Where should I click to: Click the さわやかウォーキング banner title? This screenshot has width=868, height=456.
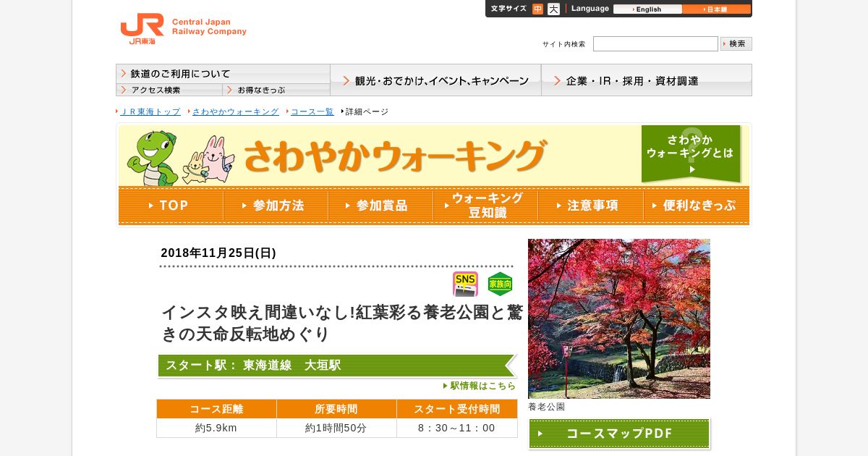[394, 156]
